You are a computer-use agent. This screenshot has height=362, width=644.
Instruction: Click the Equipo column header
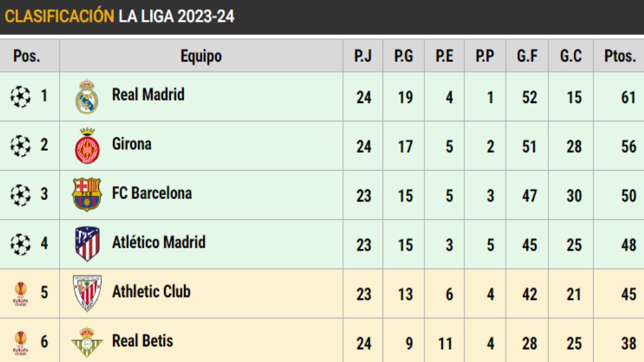[201, 56]
